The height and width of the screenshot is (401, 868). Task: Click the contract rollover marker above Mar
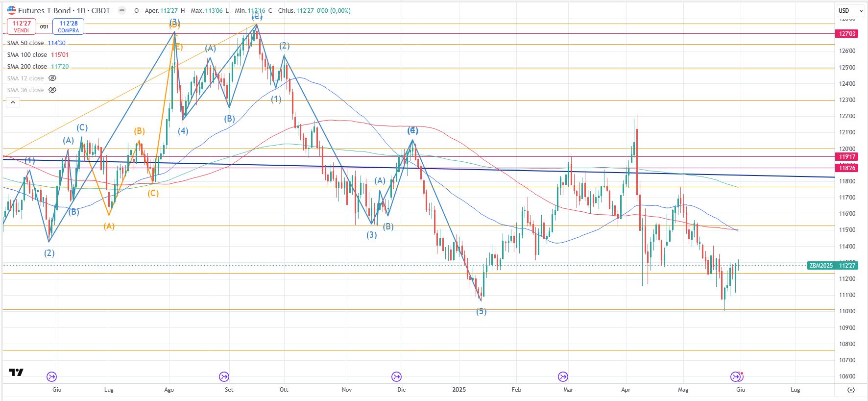pyautogui.click(x=563, y=376)
